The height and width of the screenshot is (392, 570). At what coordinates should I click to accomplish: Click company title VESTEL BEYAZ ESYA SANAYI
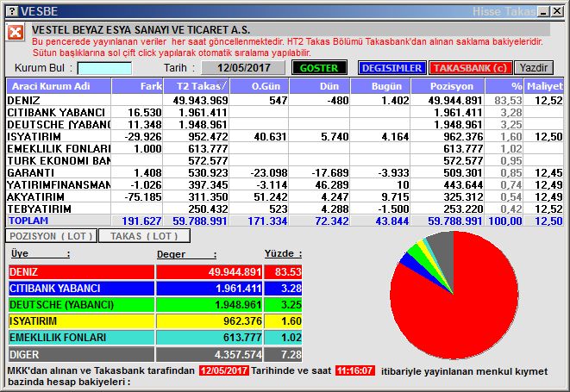[x=141, y=30]
